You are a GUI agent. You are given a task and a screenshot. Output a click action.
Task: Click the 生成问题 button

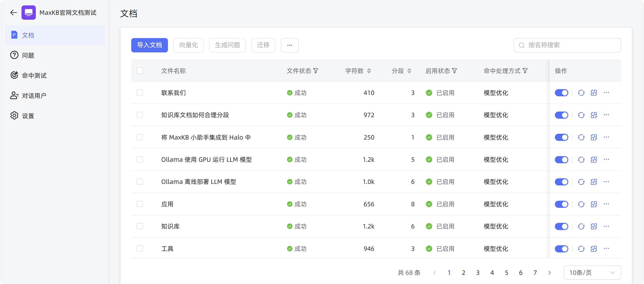pyautogui.click(x=228, y=45)
